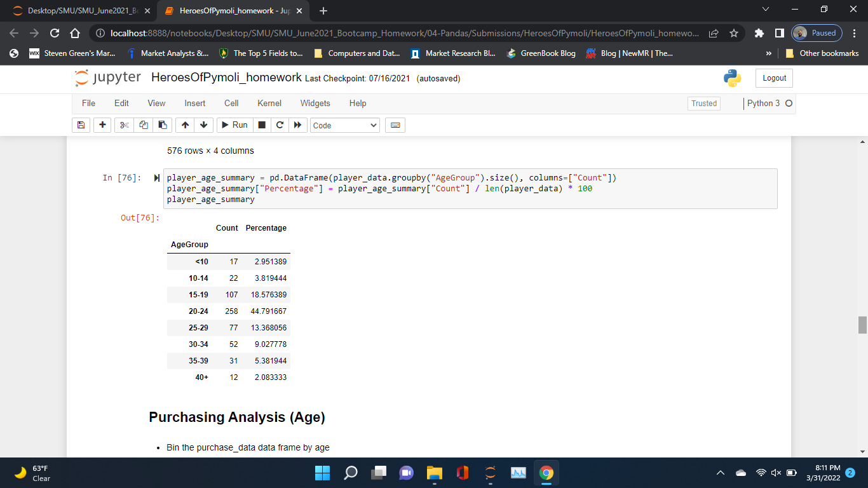Open Other bookmarks folder
This screenshot has width=868, height=488.
tap(823, 53)
